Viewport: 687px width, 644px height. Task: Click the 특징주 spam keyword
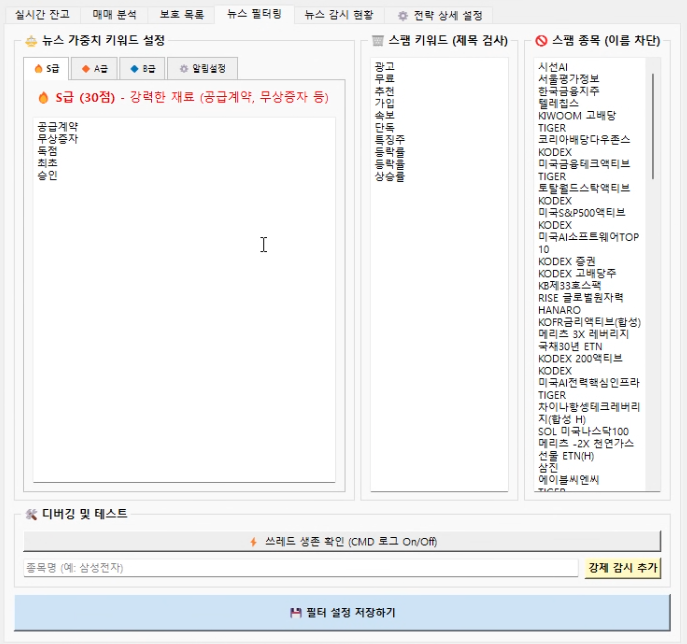390,140
